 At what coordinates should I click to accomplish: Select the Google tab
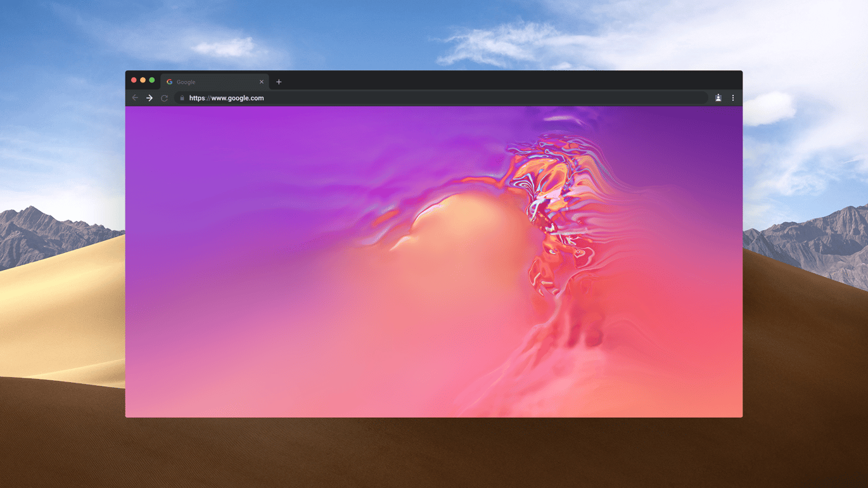tap(215, 82)
